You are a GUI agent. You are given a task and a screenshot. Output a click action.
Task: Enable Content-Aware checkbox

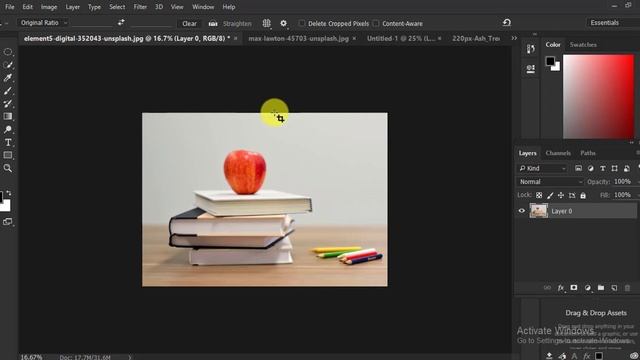(x=376, y=23)
